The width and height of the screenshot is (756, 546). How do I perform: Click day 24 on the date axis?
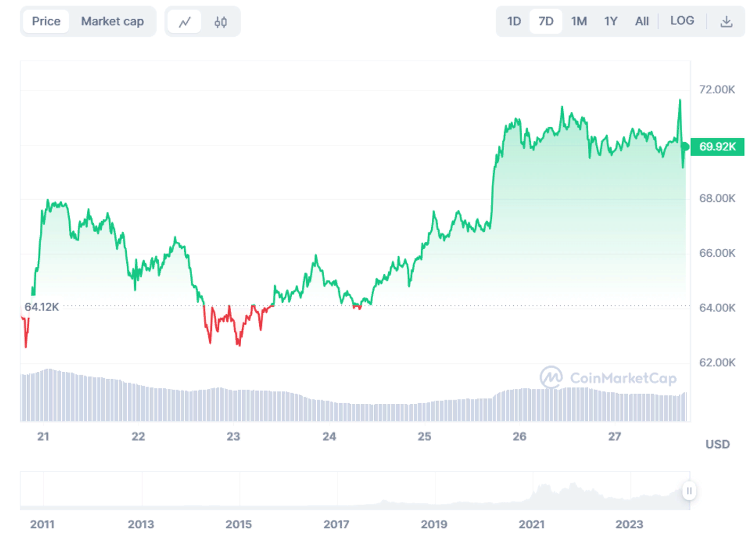[x=329, y=436]
